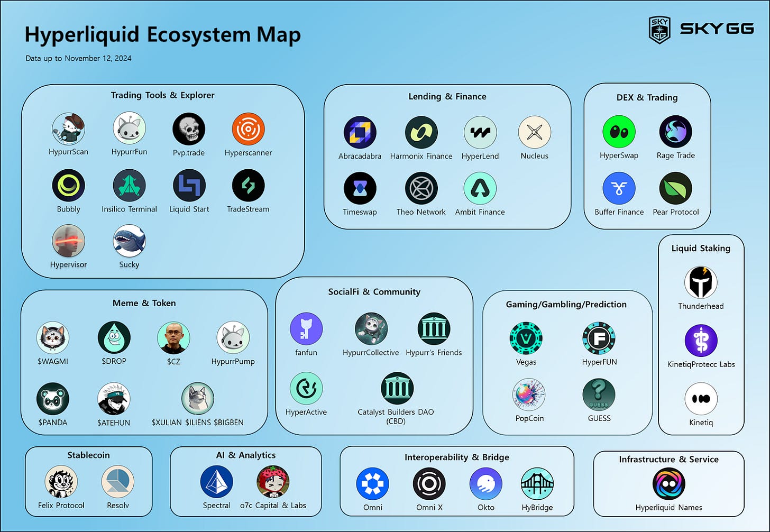Select the $DROP droplet icon
770x532 pixels.
(114, 337)
